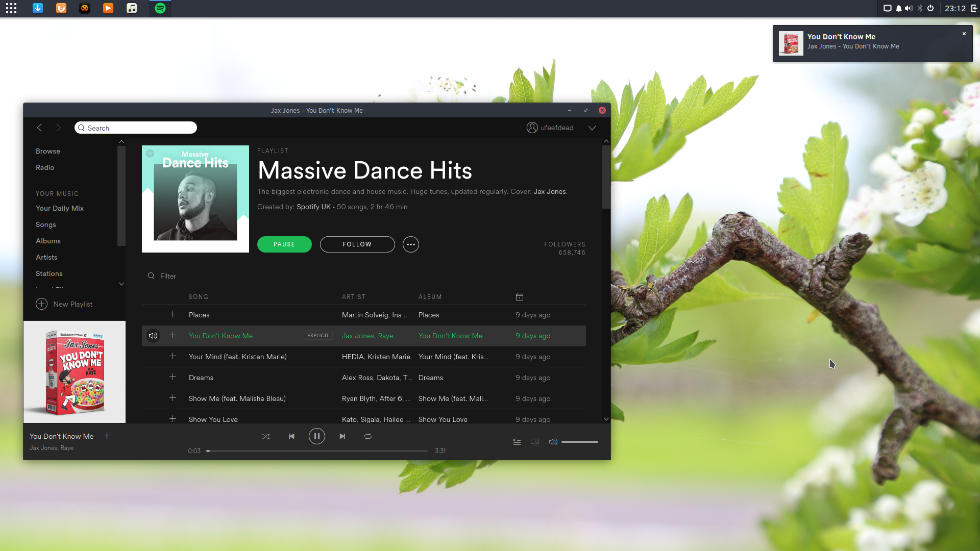Open Albums in Your Music
This screenshot has width=980, height=551.
[x=48, y=241]
